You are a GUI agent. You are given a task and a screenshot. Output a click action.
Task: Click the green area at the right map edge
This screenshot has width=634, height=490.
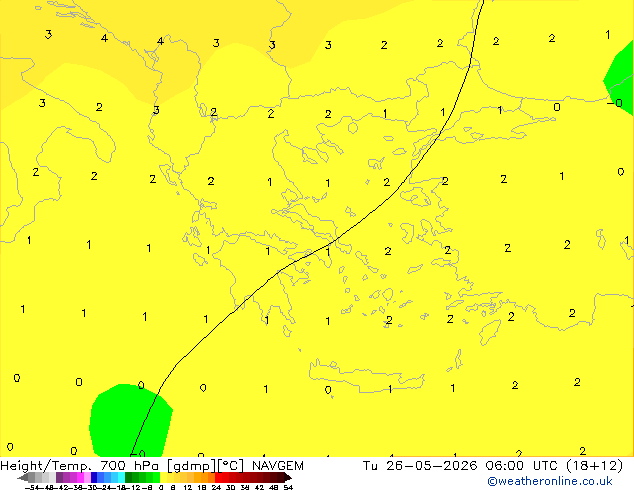click(621, 79)
